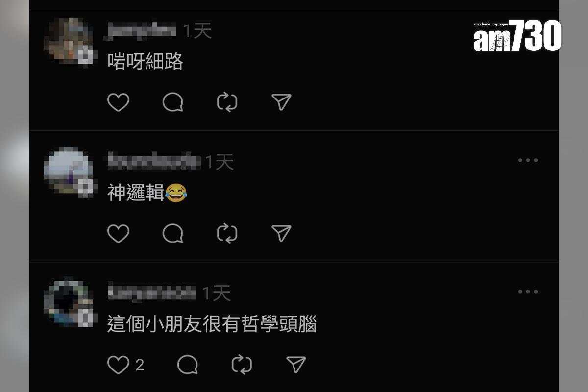Click the am730 logo

[517, 36]
